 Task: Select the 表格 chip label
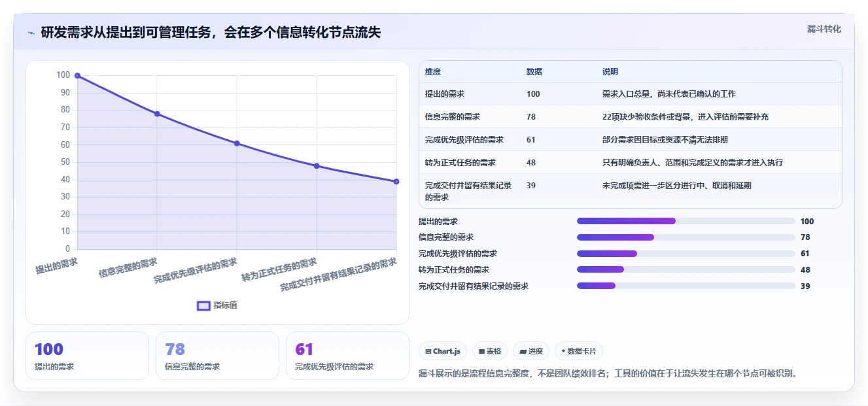click(x=494, y=351)
